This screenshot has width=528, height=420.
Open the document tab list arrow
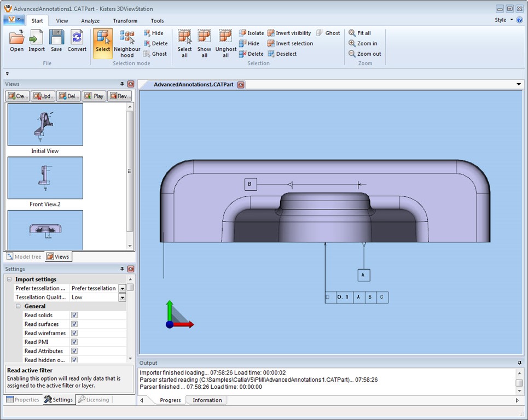(519, 84)
